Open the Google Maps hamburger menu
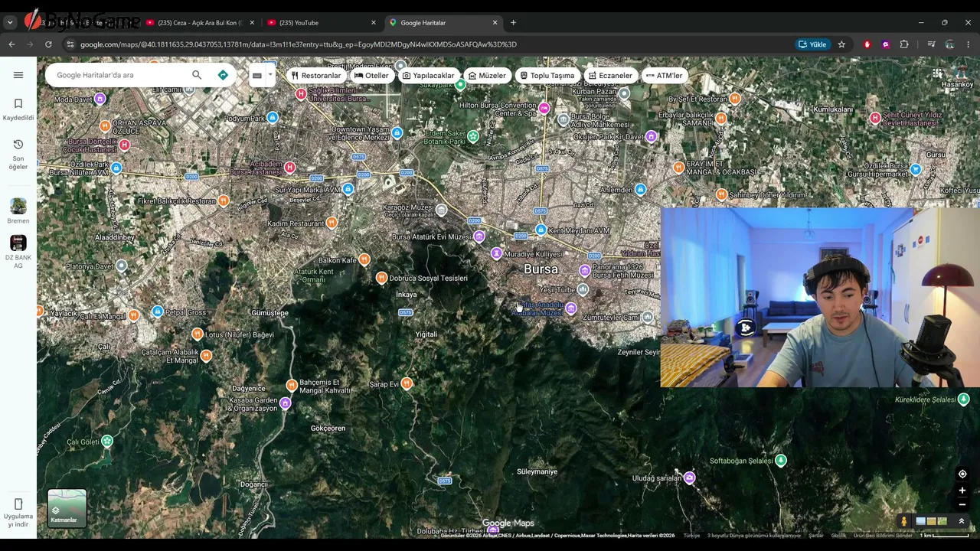 point(18,75)
